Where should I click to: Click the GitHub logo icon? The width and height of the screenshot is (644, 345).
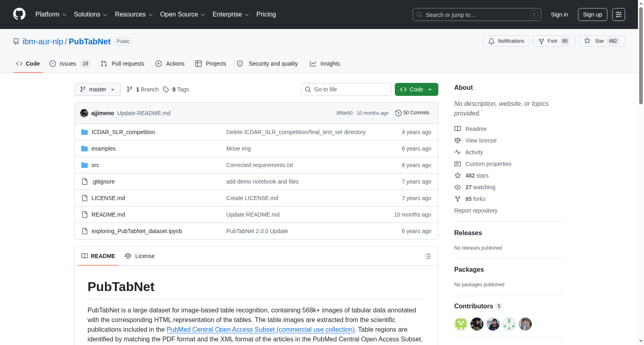coord(19,14)
